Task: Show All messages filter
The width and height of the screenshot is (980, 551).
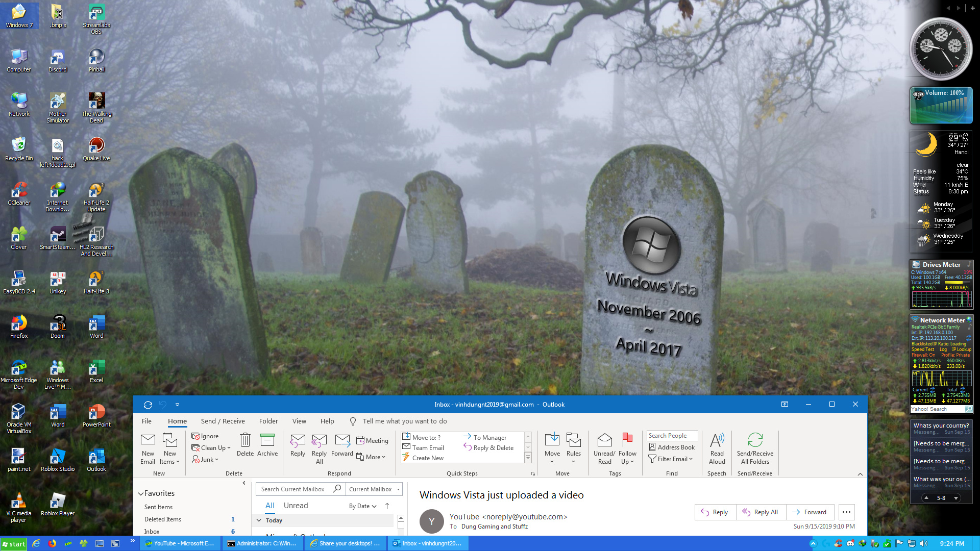Action: tap(270, 506)
